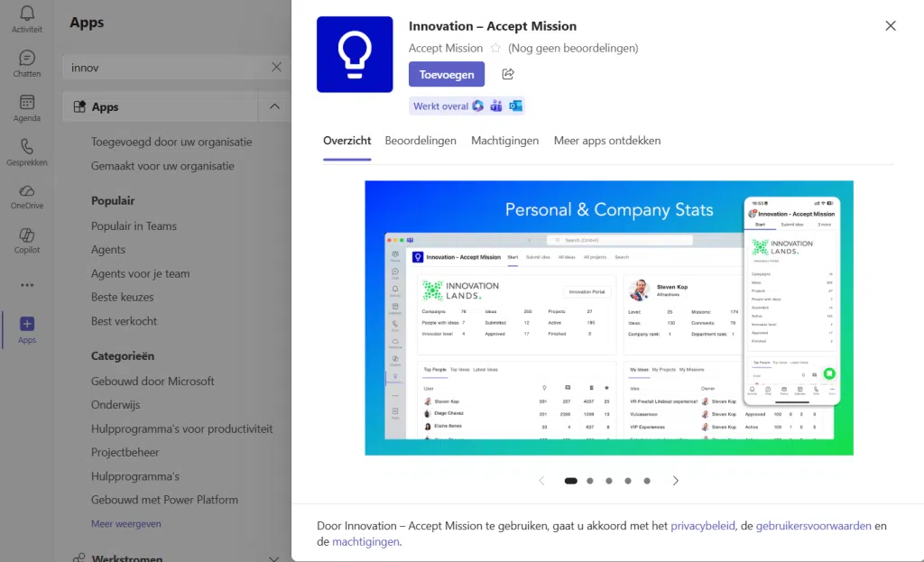The height and width of the screenshot is (562, 924).
Task: Click the share app icon
Action: click(508, 74)
